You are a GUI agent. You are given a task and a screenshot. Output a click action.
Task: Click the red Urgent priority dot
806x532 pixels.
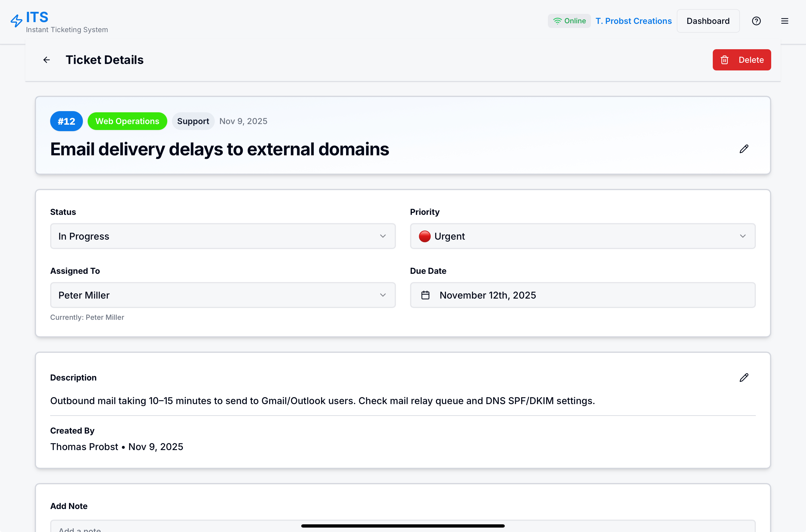coord(425,236)
